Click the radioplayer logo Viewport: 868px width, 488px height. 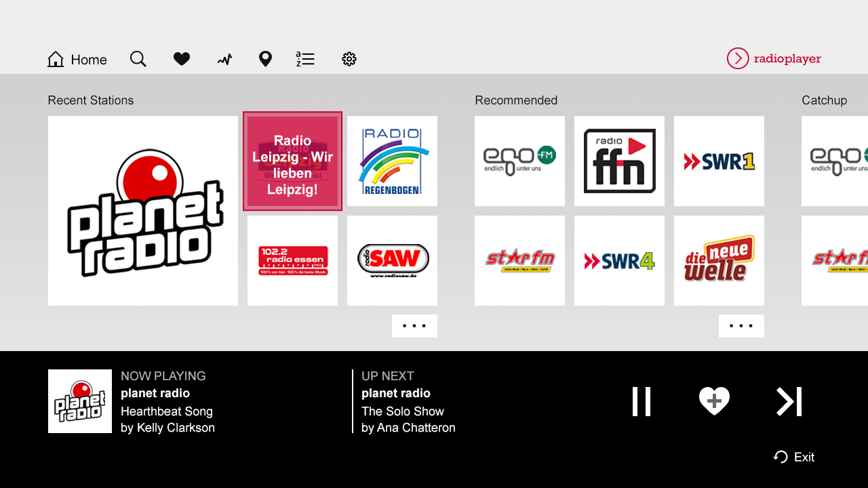[x=774, y=58]
